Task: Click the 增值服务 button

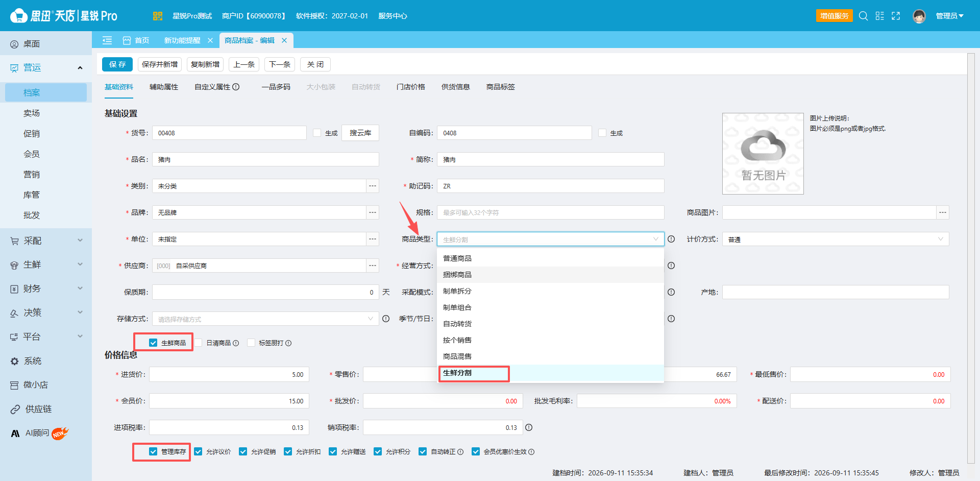Action: pos(835,16)
